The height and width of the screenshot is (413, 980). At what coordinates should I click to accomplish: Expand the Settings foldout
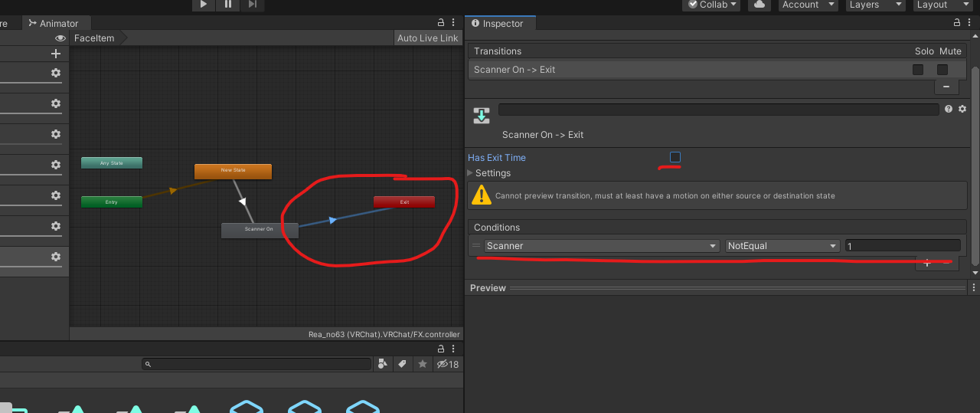pos(471,173)
